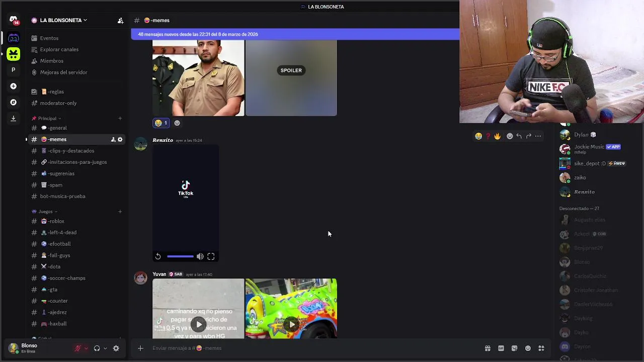Open Jockie Music member entry
Viewport: 644px width, 362px height.
click(599, 149)
